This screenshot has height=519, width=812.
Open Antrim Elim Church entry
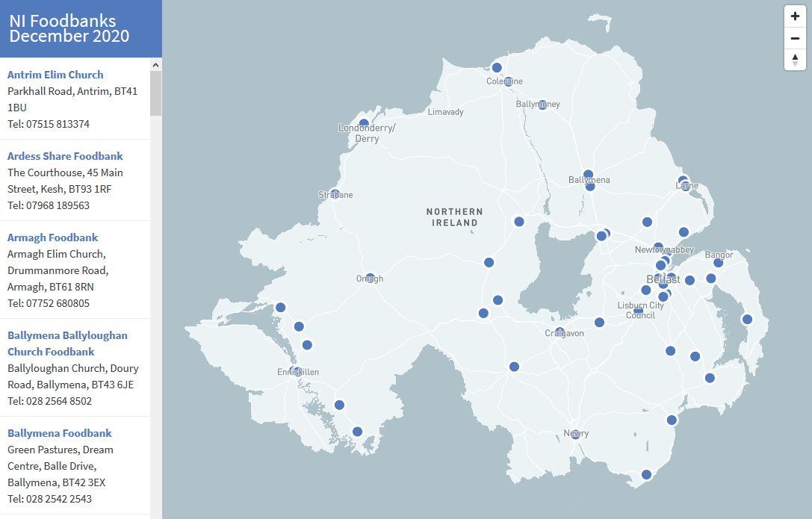click(x=55, y=75)
